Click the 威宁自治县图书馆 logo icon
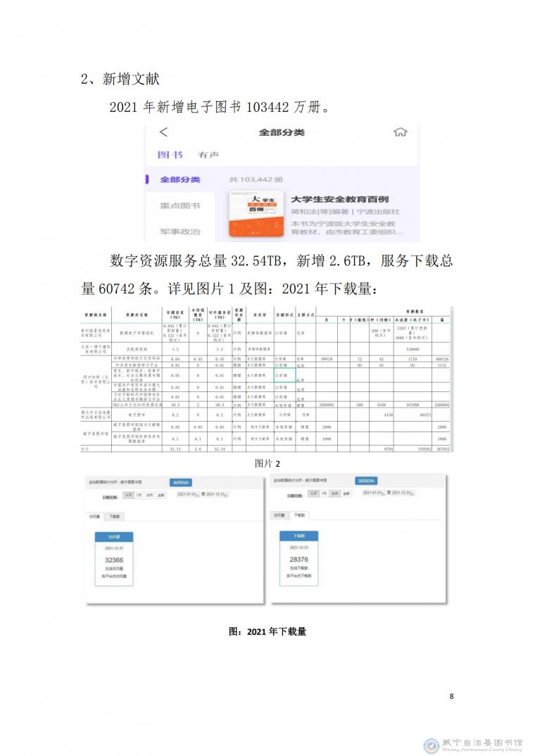This screenshot has width=535, height=756. 430,745
